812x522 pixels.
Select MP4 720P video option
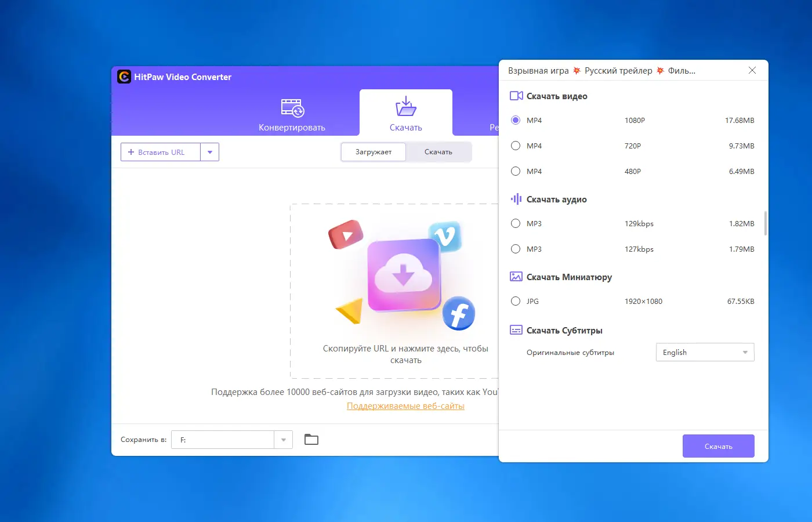pyautogui.click(x=516, y=146)
